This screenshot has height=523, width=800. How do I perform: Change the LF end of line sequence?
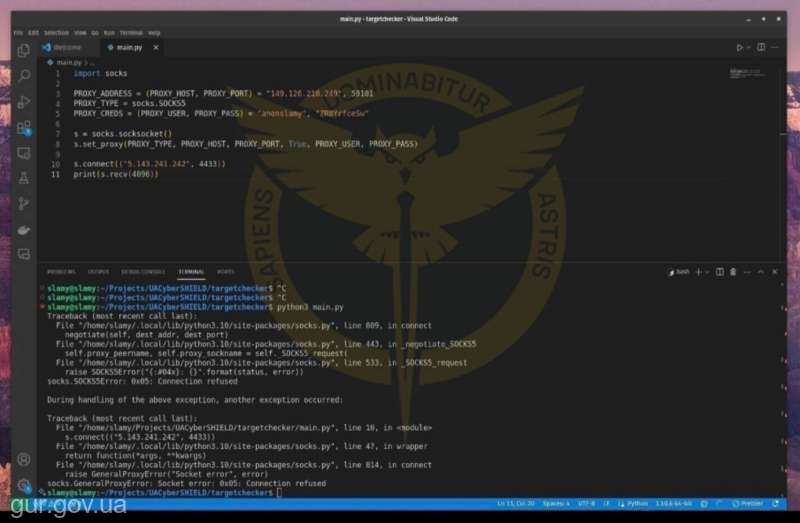tap(606, 504)
